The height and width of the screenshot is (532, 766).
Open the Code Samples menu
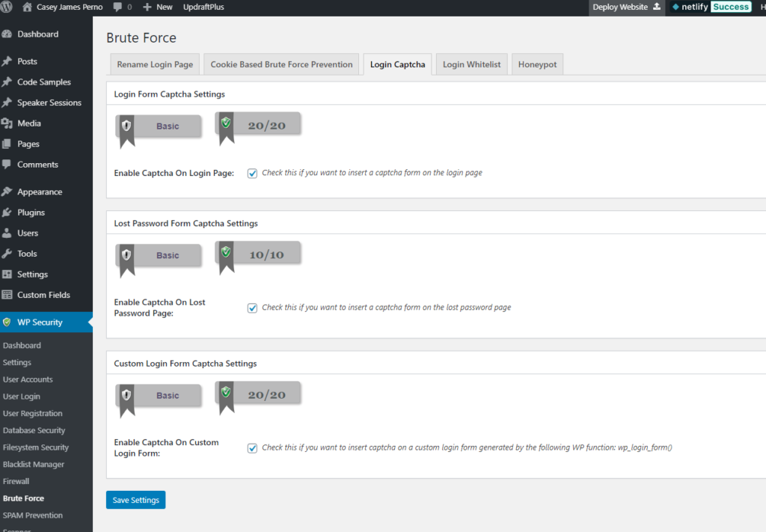pyautogui.click(x=46, y=82)
